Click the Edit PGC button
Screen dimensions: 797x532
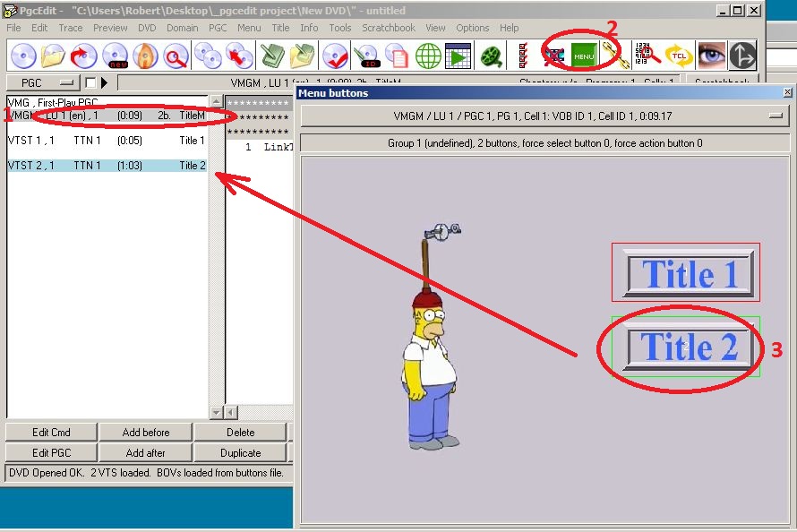pyautogui.click(x=51, y=452)
